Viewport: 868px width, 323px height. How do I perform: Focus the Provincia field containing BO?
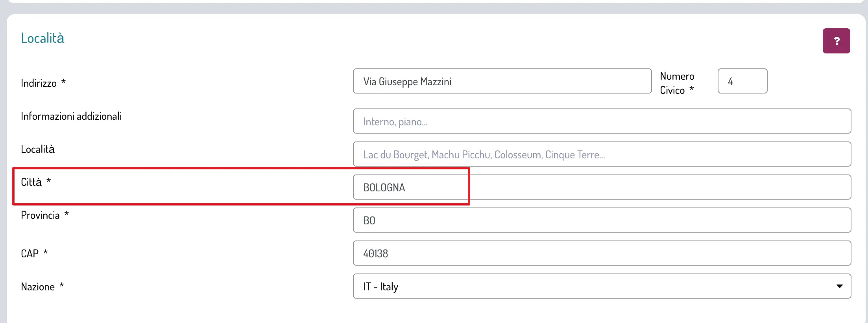(602, 220)
